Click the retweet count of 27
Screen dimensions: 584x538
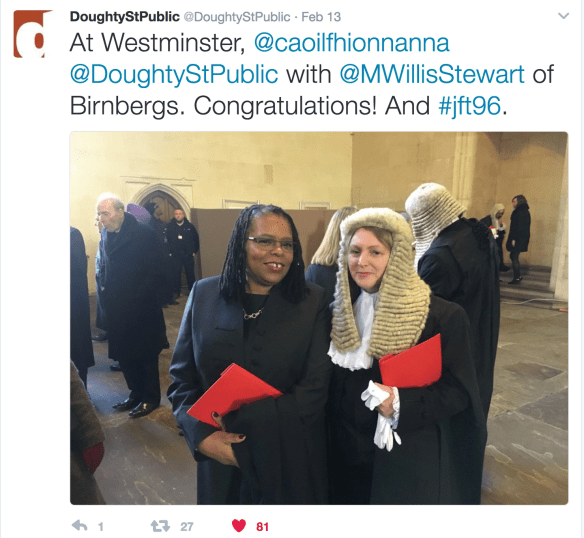187,526
